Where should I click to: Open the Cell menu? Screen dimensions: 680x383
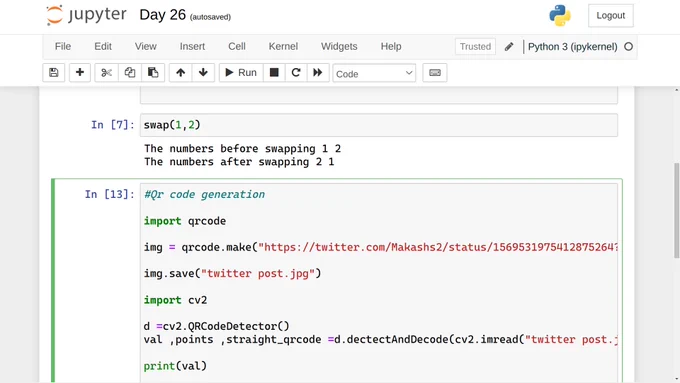click(x=237, y=46)
